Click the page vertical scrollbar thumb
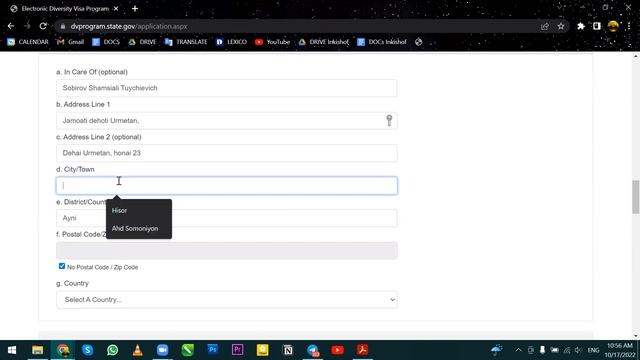The height and width of the screenshot is (360, 640). 636,197
